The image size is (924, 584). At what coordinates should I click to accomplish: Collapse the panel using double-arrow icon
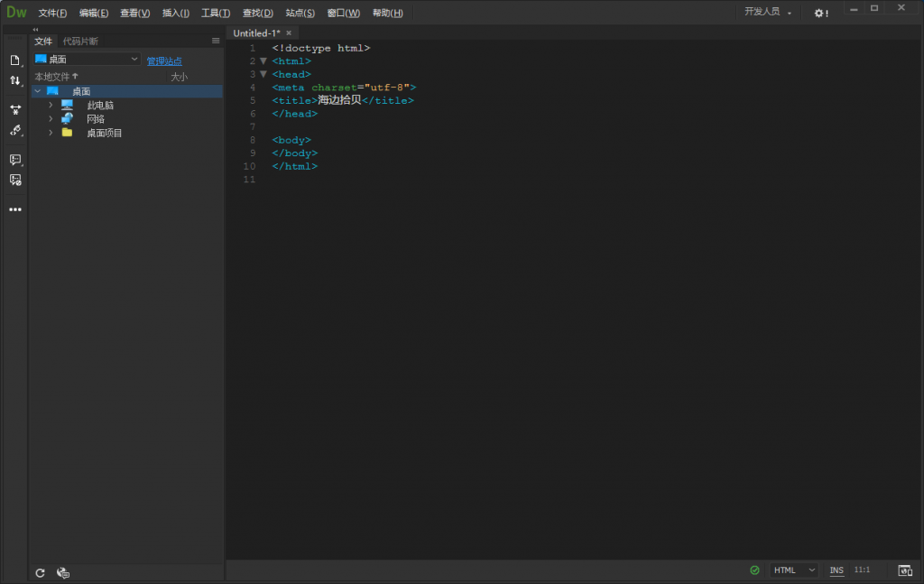(35, 29)
